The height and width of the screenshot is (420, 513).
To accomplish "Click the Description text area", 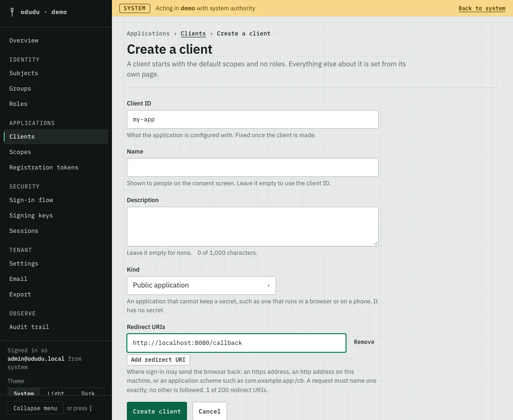I will [253, 226].
